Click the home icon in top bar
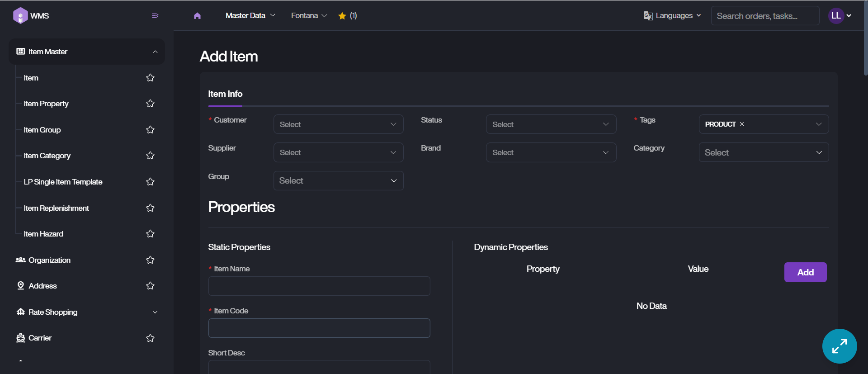 (x=197, y=16)
